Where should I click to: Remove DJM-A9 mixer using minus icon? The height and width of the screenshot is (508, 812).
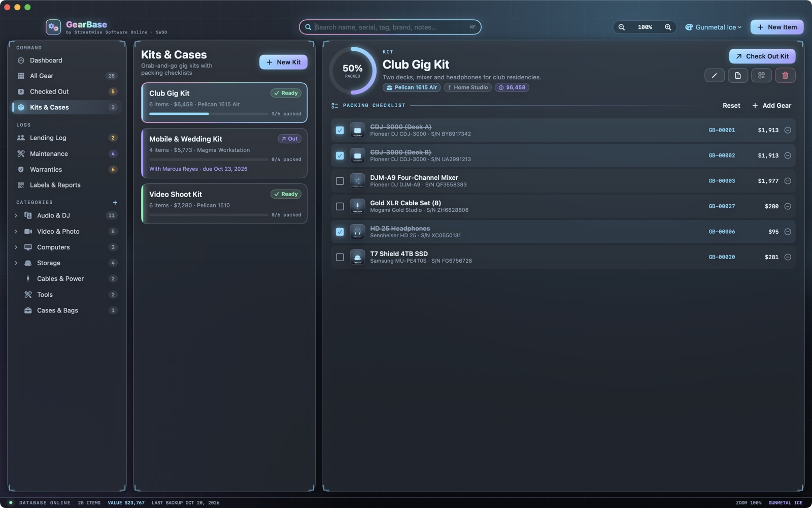[x=788, y=181]
